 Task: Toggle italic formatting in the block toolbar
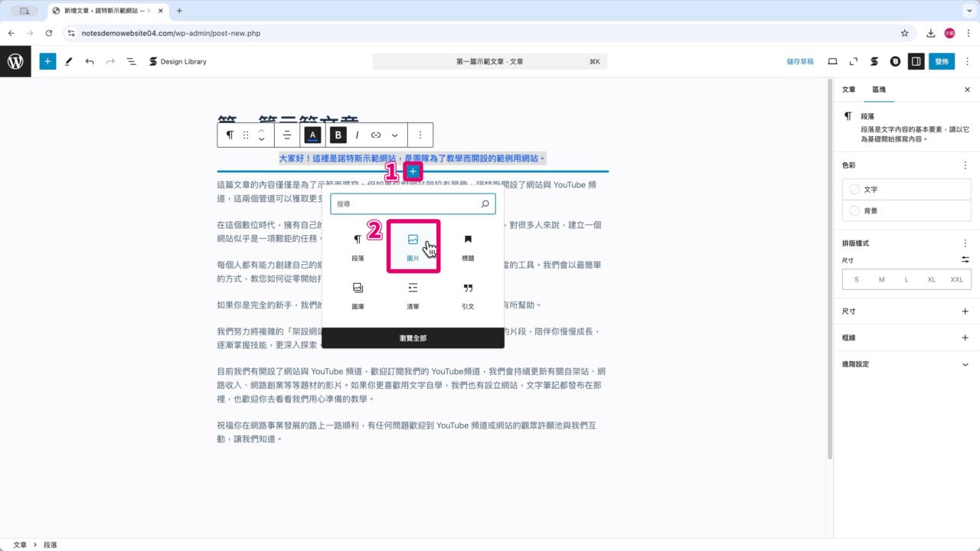(x=357, y=135)
